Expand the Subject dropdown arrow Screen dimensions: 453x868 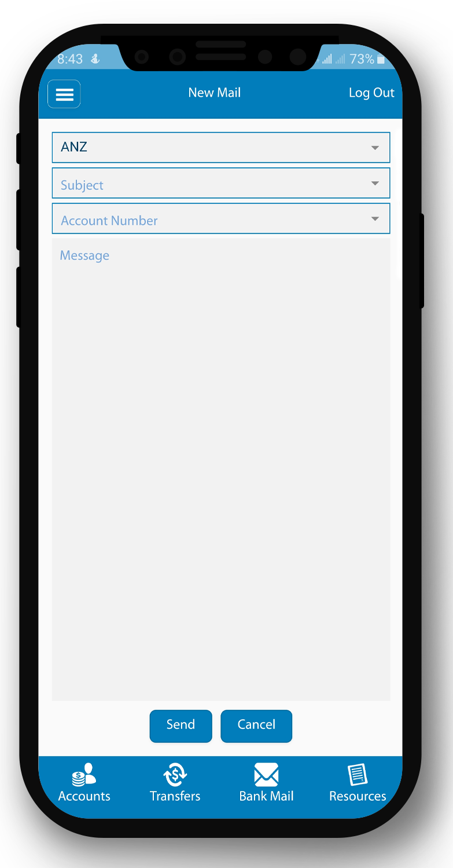pyautogui.click(x=375, y=184)
